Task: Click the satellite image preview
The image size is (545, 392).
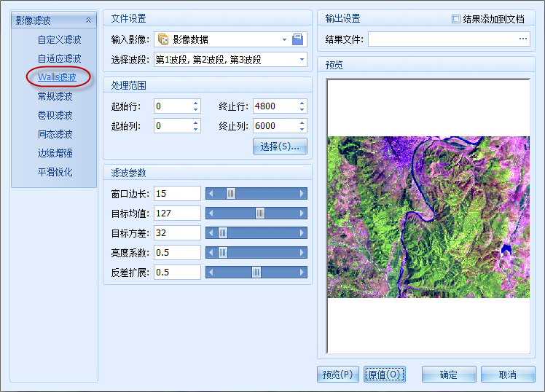Action: coord(428,216)
